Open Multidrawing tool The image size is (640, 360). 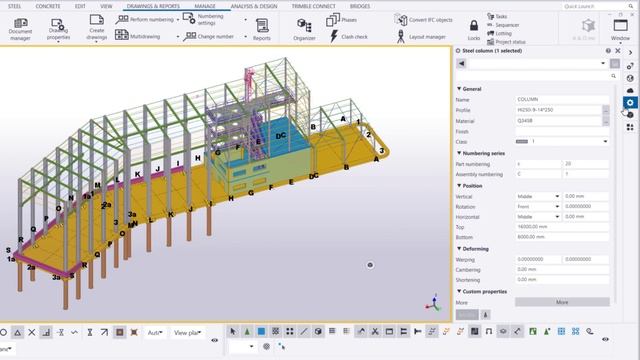pos(138,36)
